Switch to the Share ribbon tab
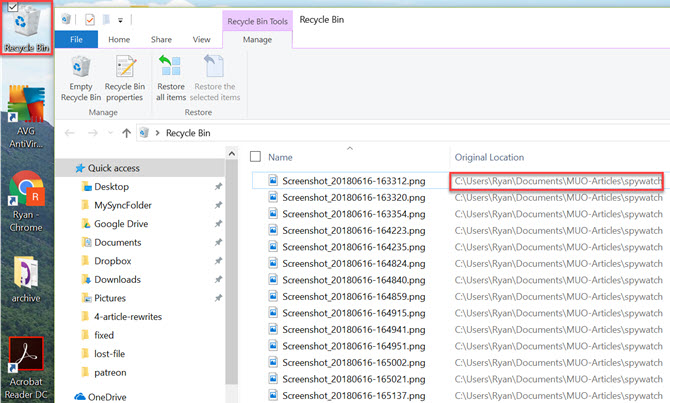Viewport: 673px width, 407px height. pos(161,39)
